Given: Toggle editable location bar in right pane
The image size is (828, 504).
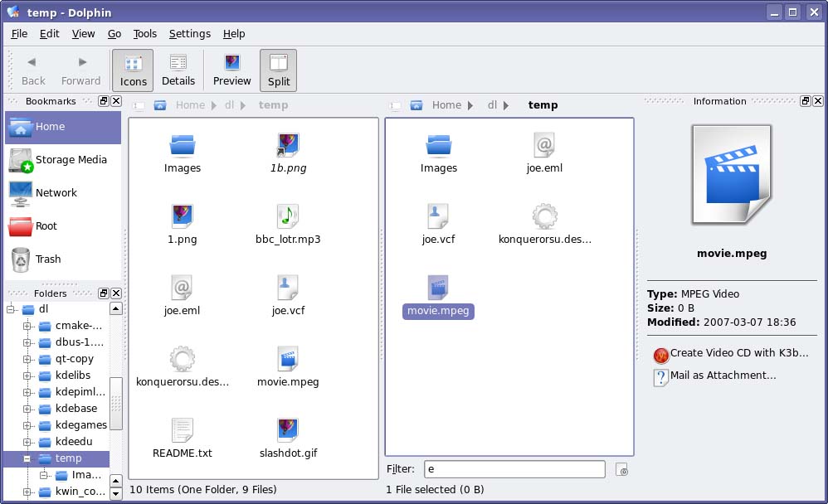Looking at the screenshot, I should point(396,105).
